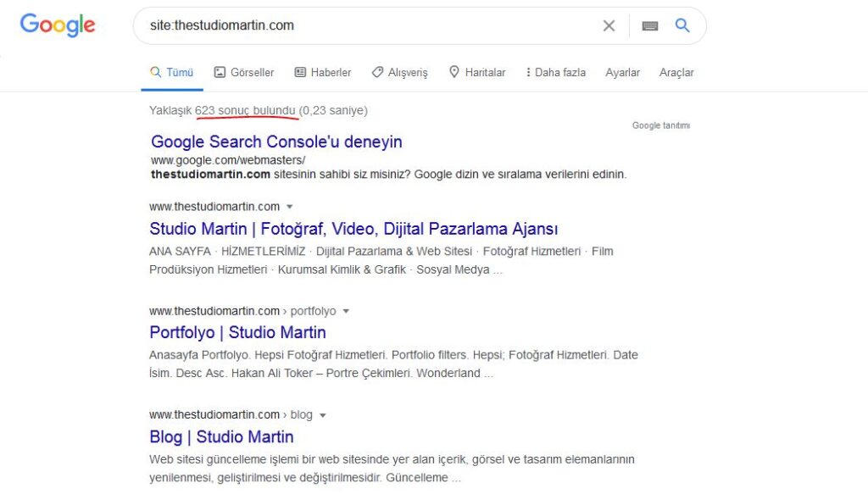Click the snippet starting 'Web sitesi güncelleme işlemi'
868x494 pixels.
coord(392,468)
